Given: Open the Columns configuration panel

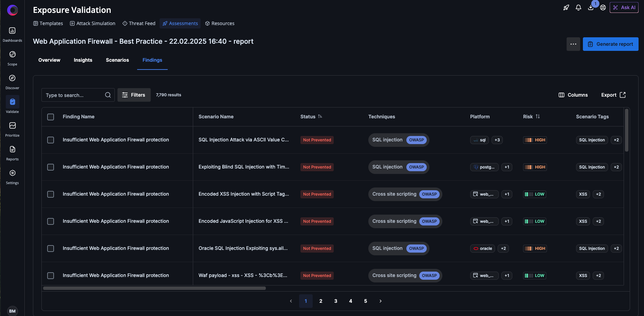Looking at the screenshot, I should coord(573,95).
